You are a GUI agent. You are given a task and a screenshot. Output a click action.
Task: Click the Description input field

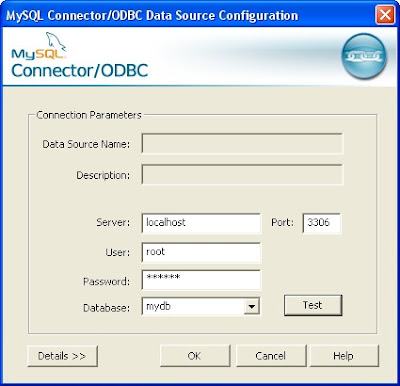[242, 175]
